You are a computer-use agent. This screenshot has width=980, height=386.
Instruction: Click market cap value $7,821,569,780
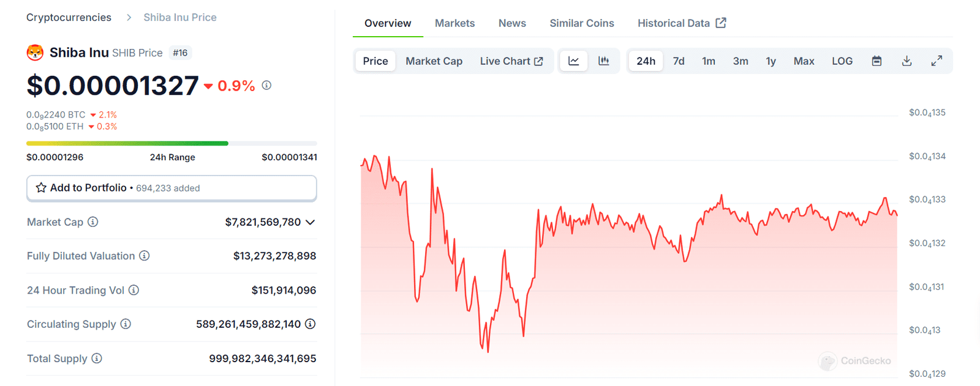click(x=263, y=222)
